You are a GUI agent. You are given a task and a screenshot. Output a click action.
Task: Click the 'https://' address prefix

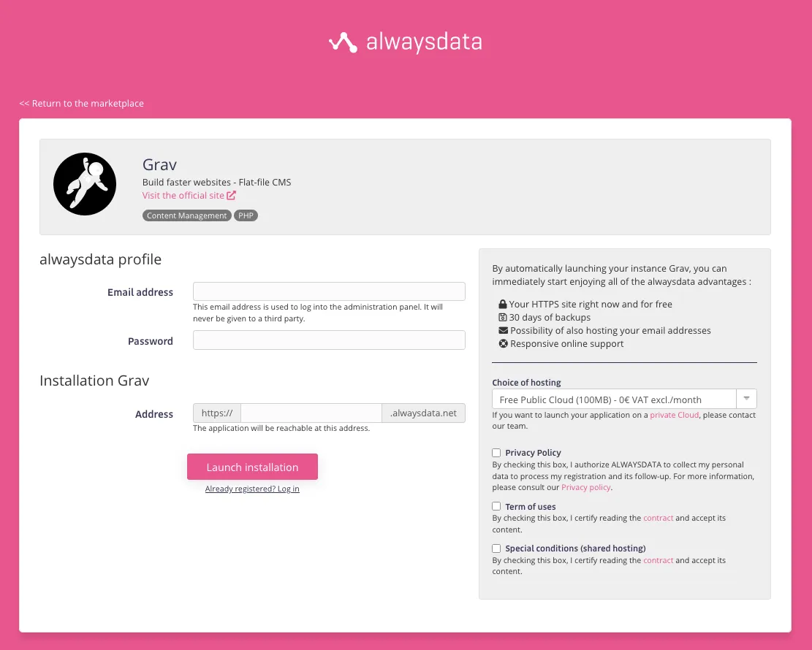217,413
